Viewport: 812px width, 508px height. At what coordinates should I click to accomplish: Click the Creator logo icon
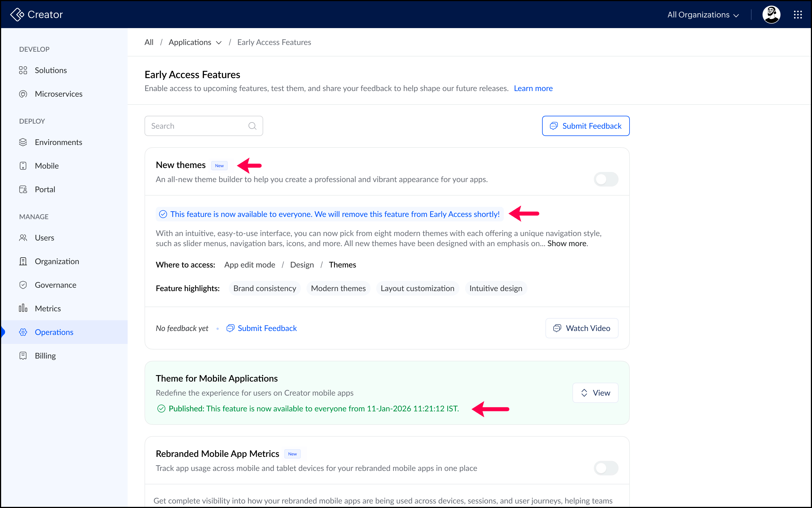click(x=17, y=14)
